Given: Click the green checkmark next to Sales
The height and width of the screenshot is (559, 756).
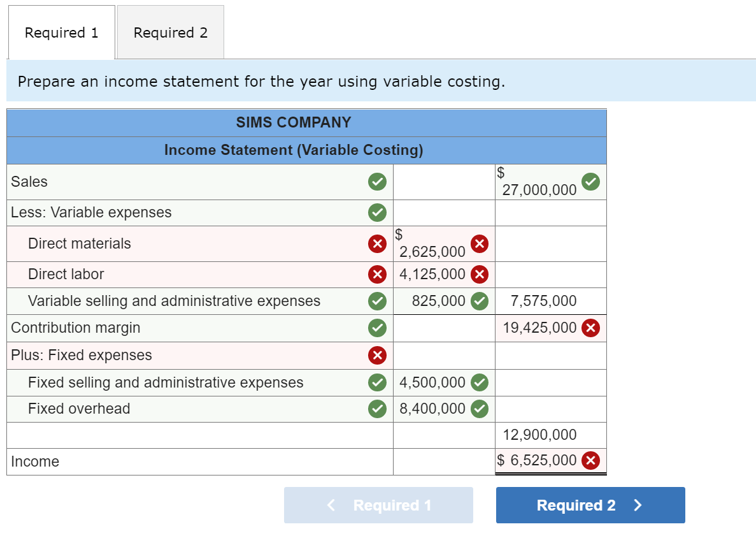Looking at the screenshot, I should (377, 182).
